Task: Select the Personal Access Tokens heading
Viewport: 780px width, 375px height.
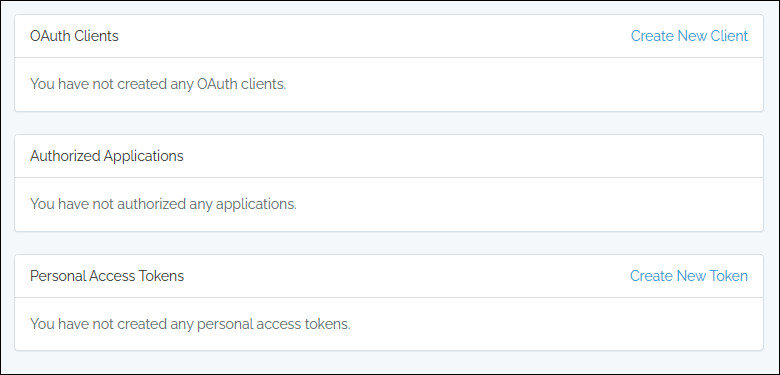Action: click(107, 276)
